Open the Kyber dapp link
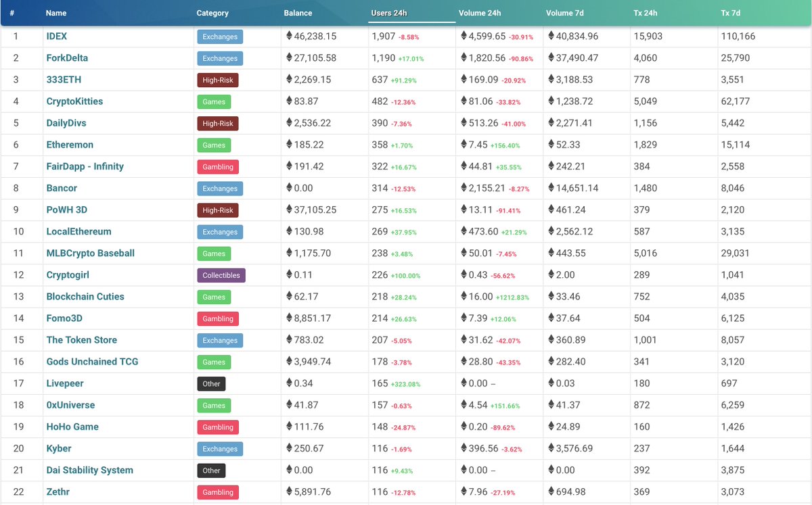 pyautogui.click(x=59, y=448)
